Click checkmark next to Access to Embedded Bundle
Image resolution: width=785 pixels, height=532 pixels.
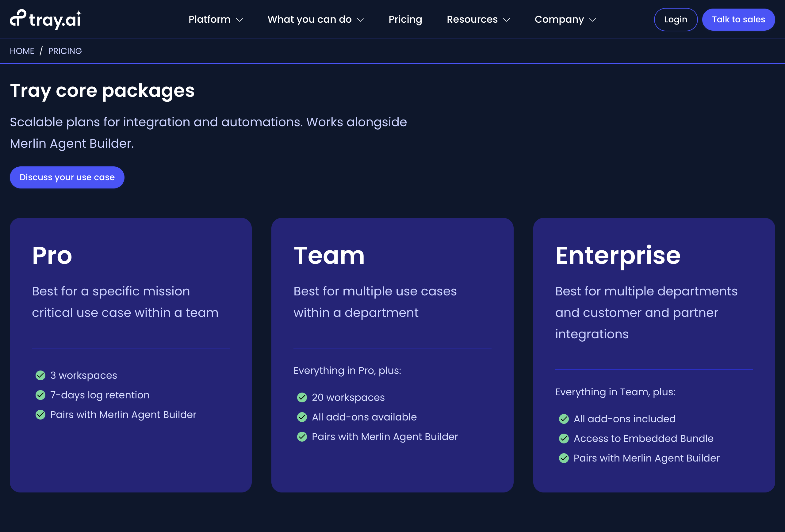pos(564,439)
